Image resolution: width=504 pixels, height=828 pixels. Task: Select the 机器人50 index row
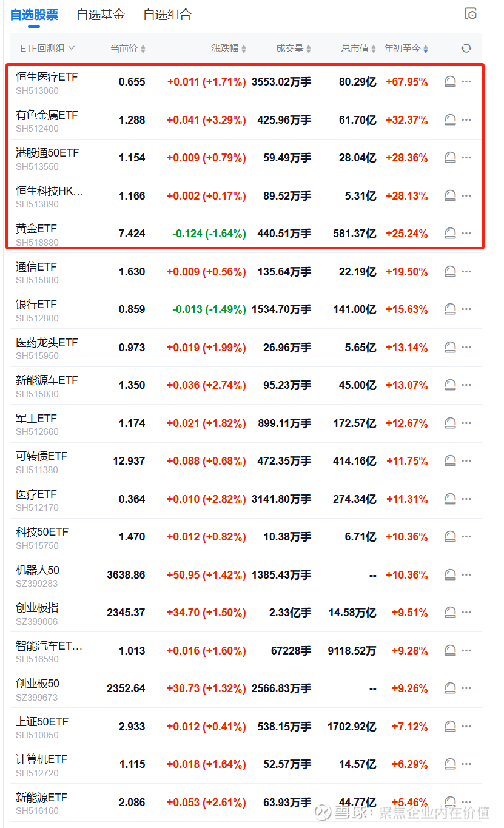[x=38, y=570]
